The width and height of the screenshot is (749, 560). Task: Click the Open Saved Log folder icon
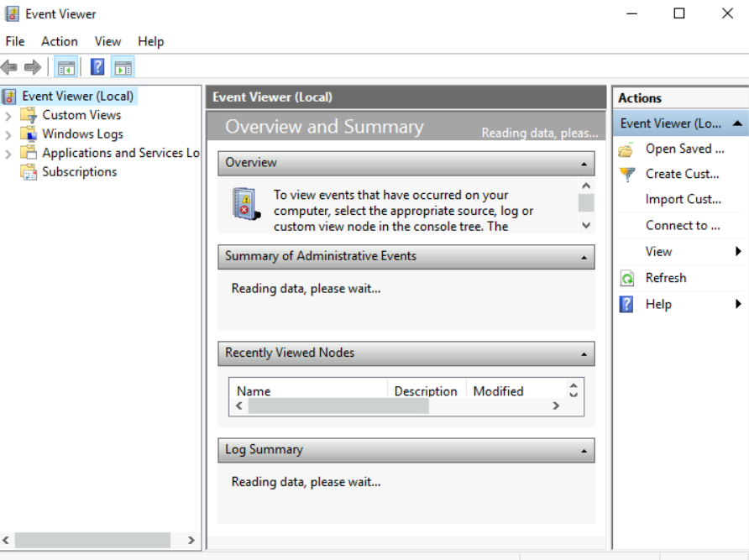[626, 149]
